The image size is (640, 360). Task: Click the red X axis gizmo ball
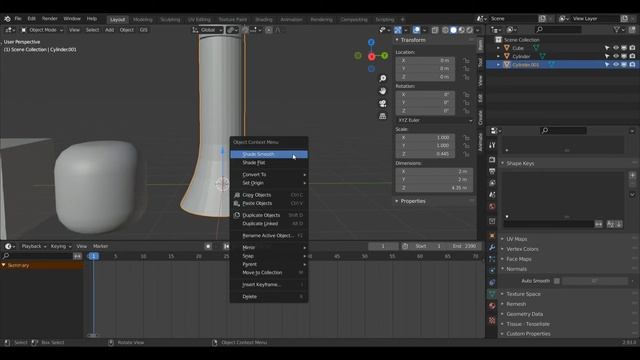click(x=371, y=57)
